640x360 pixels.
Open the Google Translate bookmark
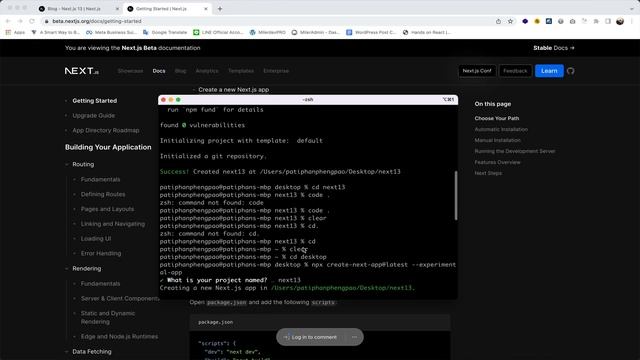(165, 32)
